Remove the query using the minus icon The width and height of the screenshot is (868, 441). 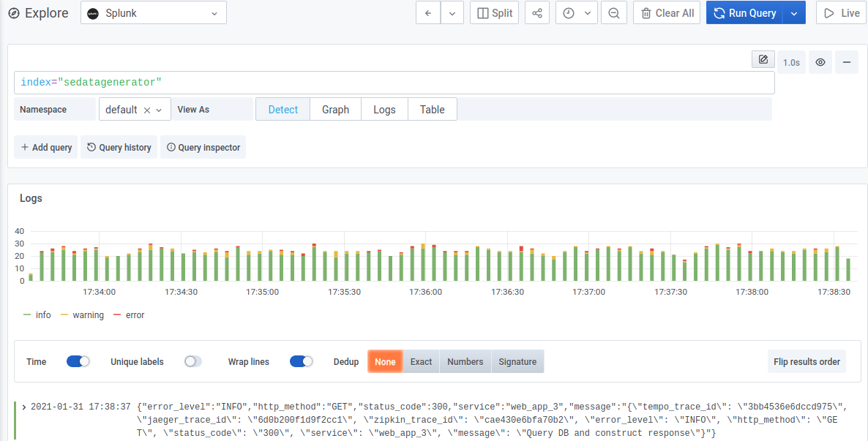[847, 62]
